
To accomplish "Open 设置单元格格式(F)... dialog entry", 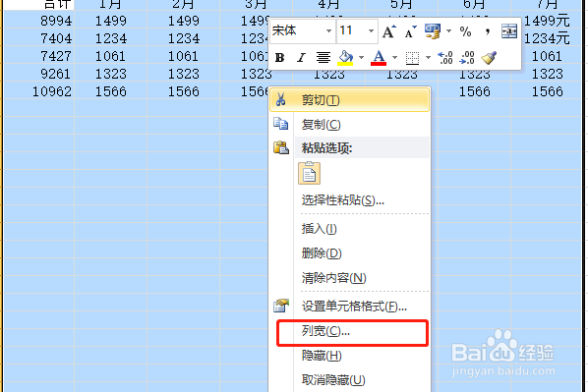I will (349, 307).
